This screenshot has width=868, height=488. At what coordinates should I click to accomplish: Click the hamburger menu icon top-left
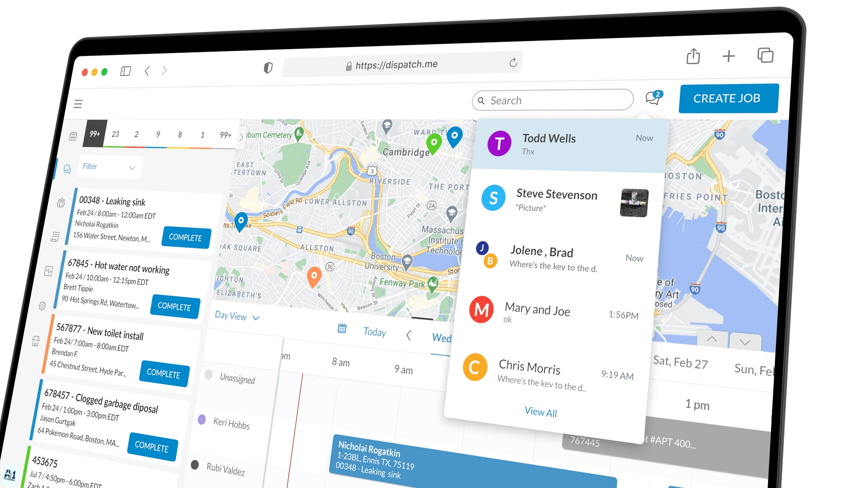pyautogui.click(x=79, y=104)
